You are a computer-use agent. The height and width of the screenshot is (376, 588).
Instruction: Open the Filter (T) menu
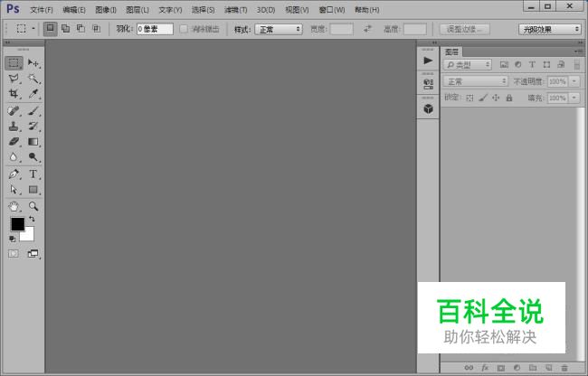point(235,10)
